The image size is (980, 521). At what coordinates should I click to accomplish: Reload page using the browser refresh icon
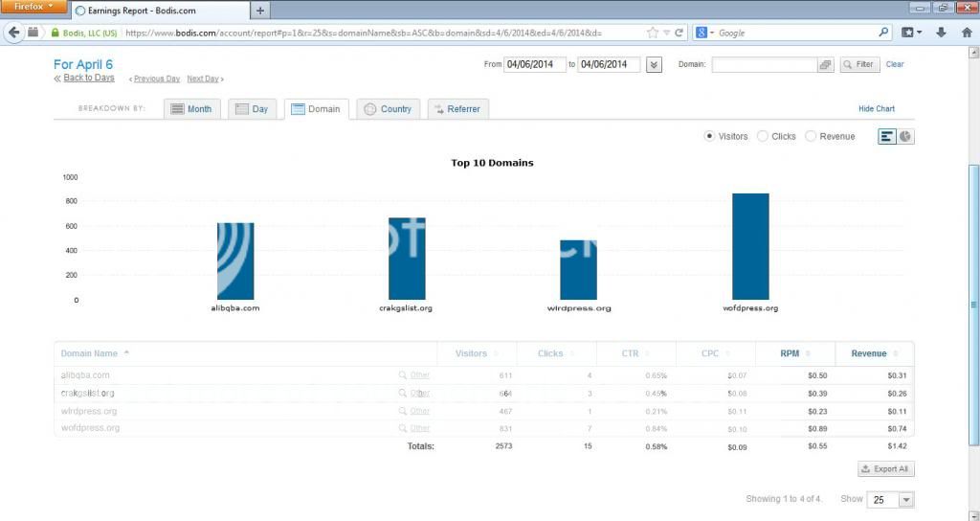[x=679, y=32]
